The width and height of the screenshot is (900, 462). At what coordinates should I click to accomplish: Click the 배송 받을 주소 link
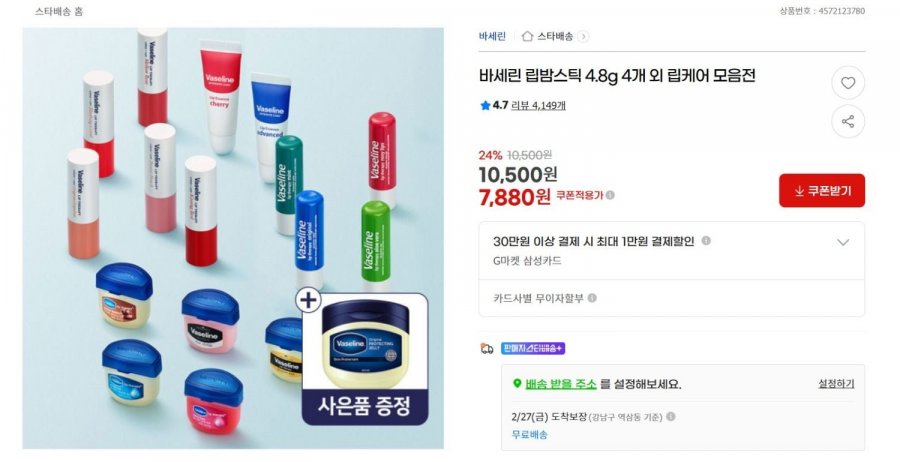pos(561,384)
